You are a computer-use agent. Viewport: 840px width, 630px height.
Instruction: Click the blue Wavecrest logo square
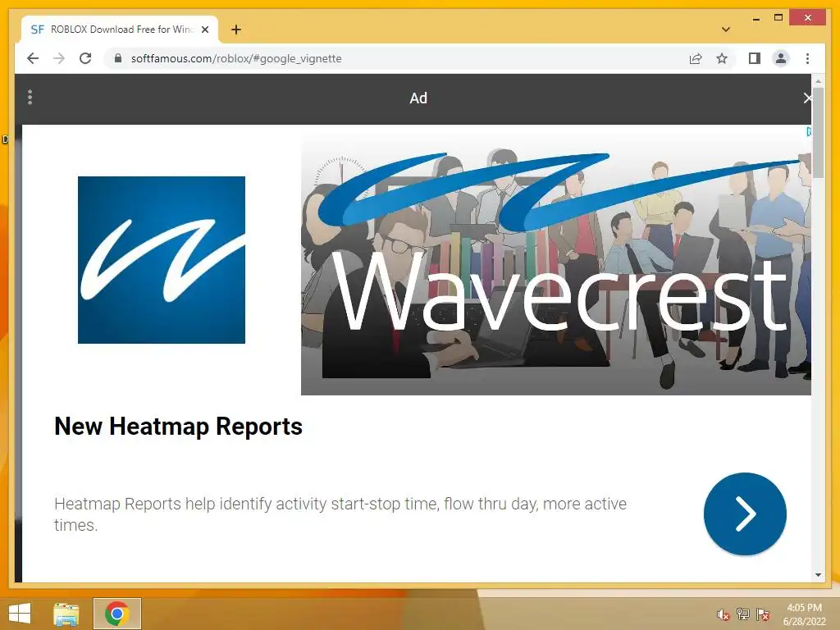162,260
